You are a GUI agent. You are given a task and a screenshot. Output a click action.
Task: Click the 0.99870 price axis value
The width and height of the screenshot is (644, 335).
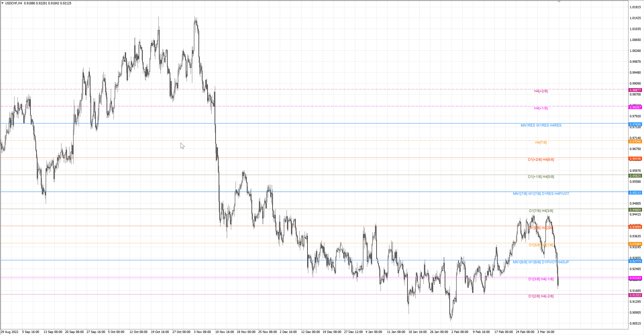635,62
